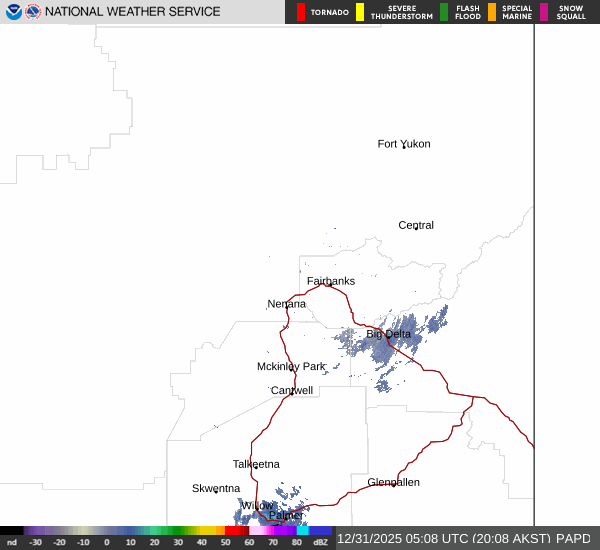This screenshot has height=550, width=600.
Task: Select the Mckinley Park label
Action: pos(291,367)
